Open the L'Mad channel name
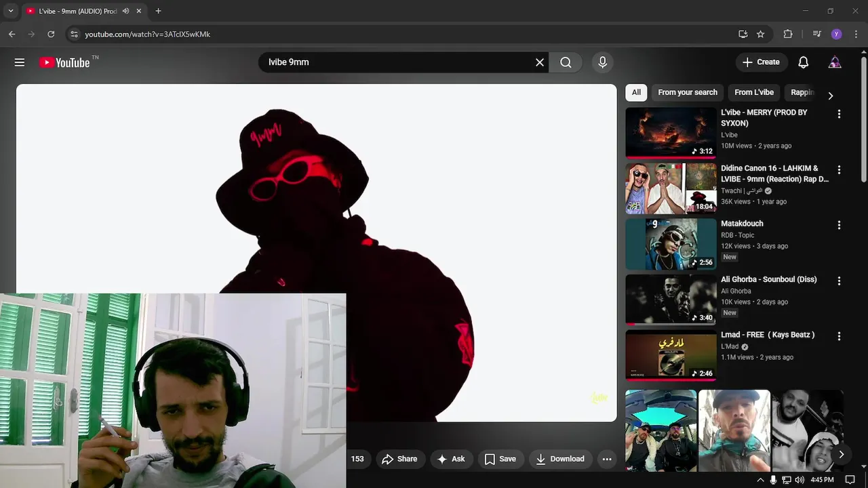This screenshot has width=868, height=488. 730,346
